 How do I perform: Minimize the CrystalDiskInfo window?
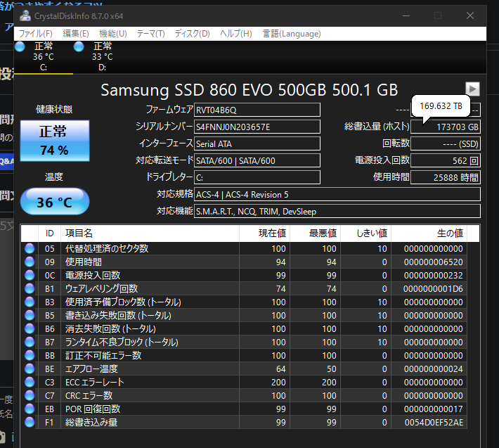(x=406, y=15)
